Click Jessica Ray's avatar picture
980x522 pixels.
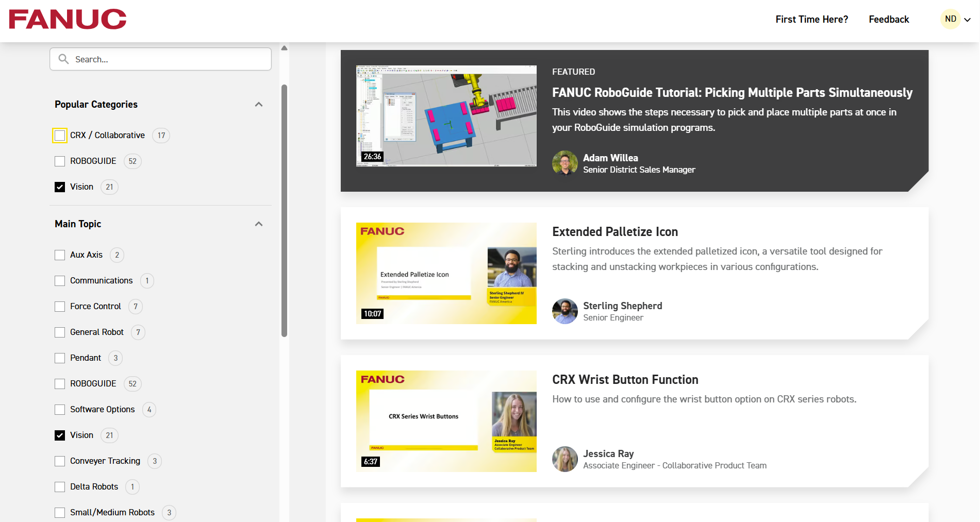click(564, 459)
